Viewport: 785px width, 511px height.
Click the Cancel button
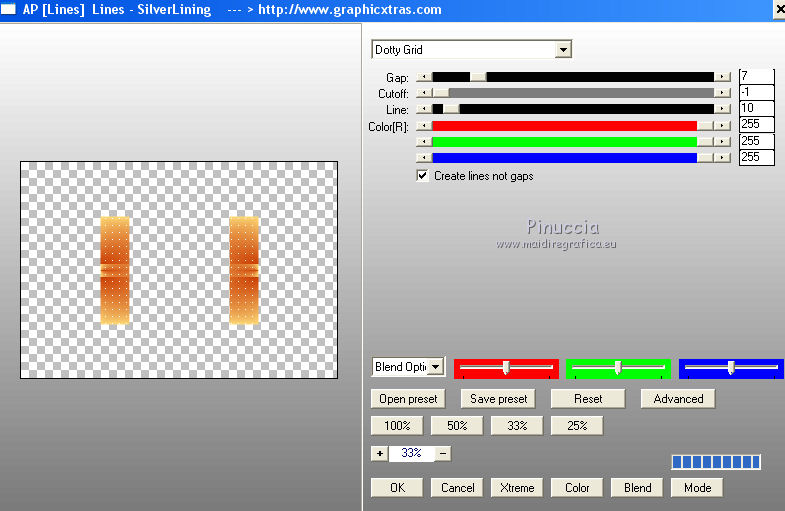[457, 487]
